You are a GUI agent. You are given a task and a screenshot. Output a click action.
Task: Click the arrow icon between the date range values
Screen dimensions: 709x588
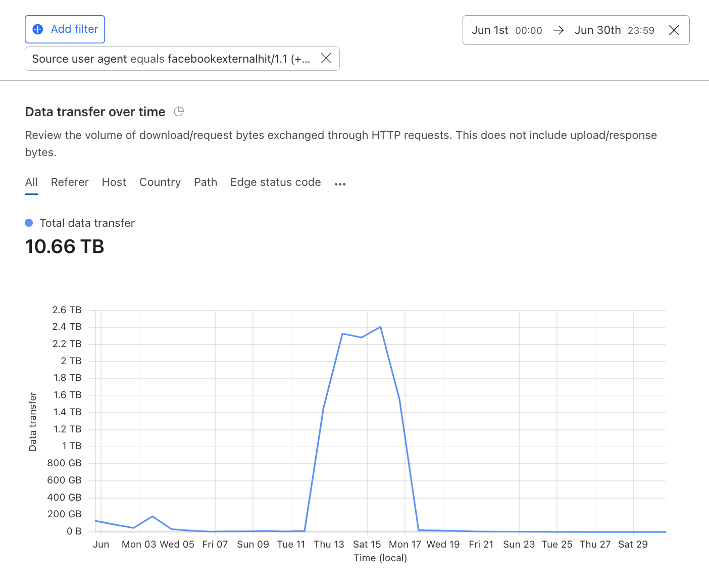[x=559, y=30]
